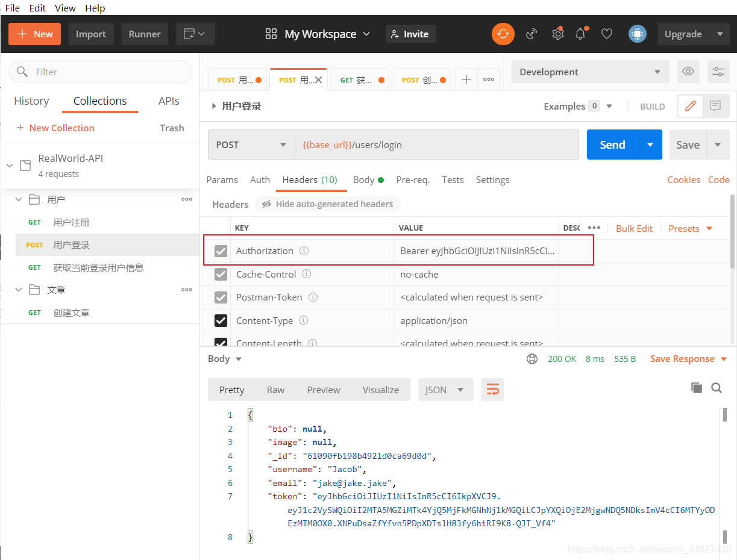This screenshot has width=737, height=560.
Task: Open the Save button dropdown arrow
Action: pos(718,145)
